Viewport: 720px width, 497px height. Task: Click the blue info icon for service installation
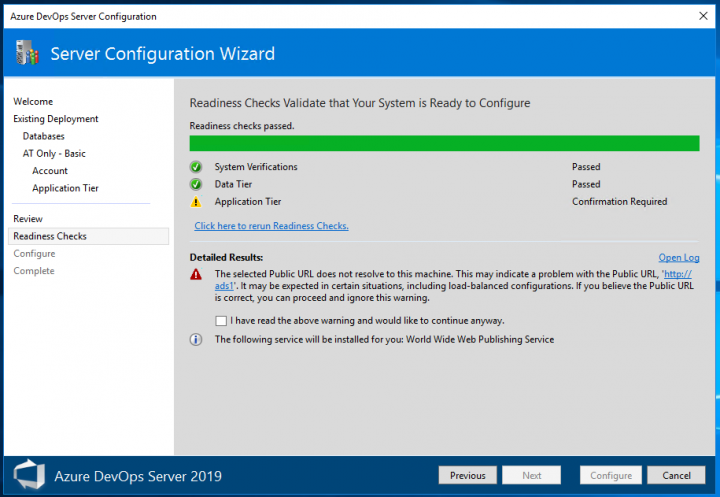click(x=196, y=339)
